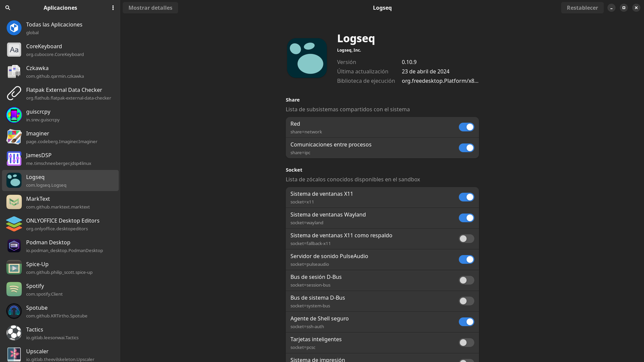Open the three-dot menu beside Aplicaciones
The image size is (644, 362).
pyautogui.click(x=113, y=8)
